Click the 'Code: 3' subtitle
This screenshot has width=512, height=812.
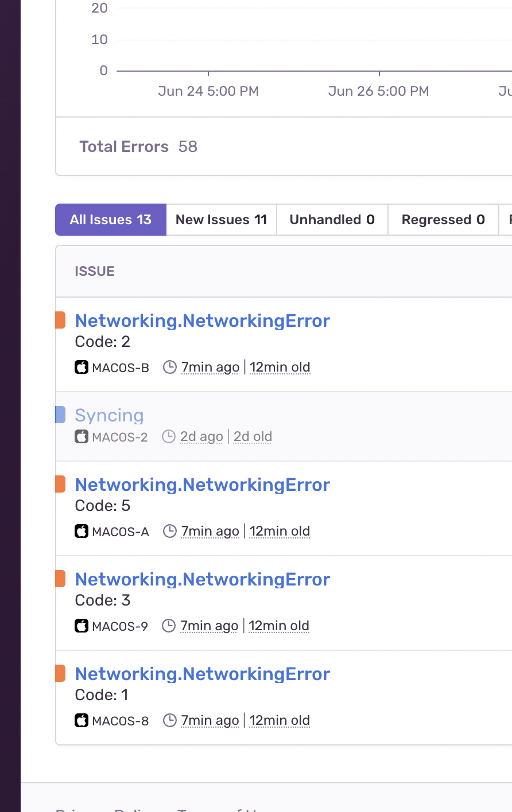(103, 600)
